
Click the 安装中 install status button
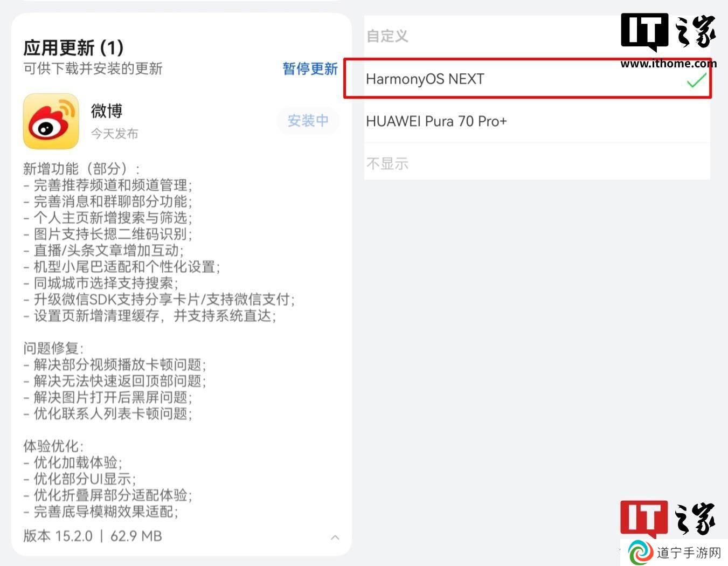click(x=308, y=120)
